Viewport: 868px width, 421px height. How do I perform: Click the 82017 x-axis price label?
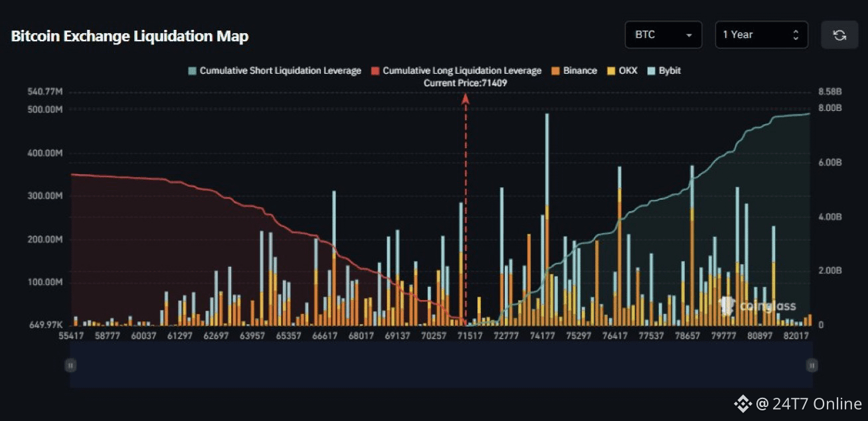pyautogui.click(x=796, y=336)
